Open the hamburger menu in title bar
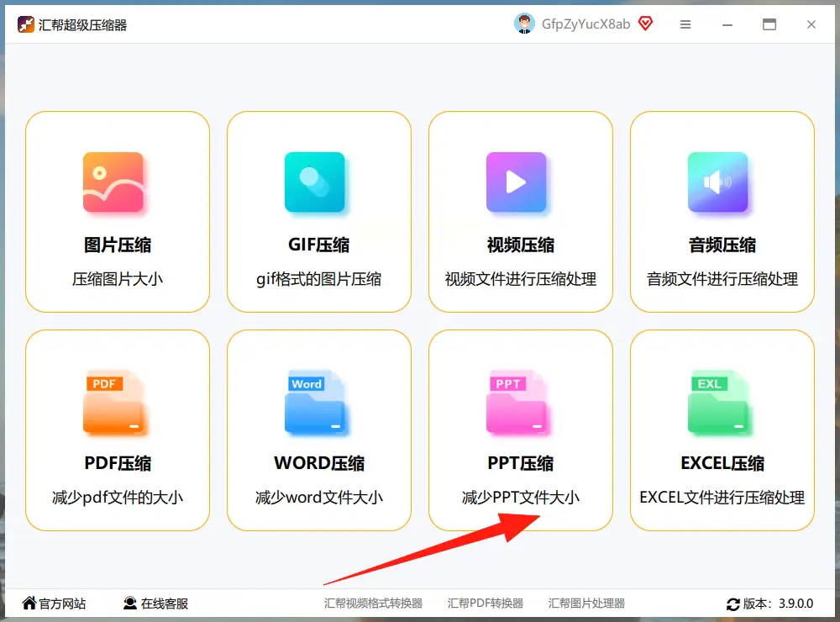Image resolution: width=840 pixels, height=622 pixels. click(685, 24)
